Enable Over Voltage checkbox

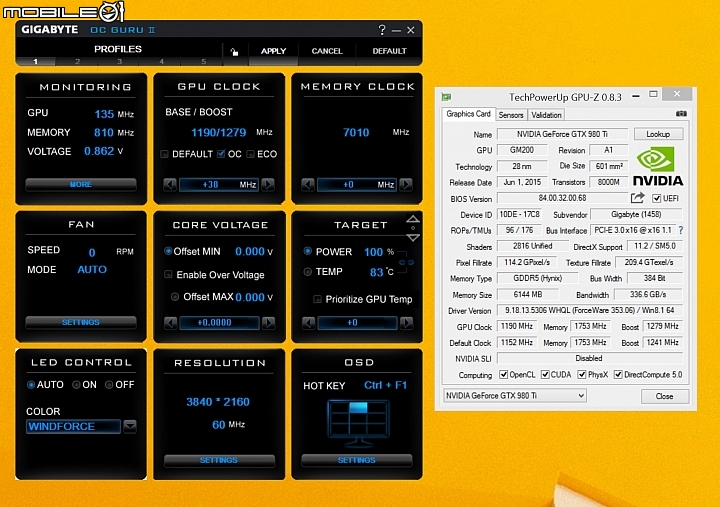pyautogui.click(x=168, y=275)
